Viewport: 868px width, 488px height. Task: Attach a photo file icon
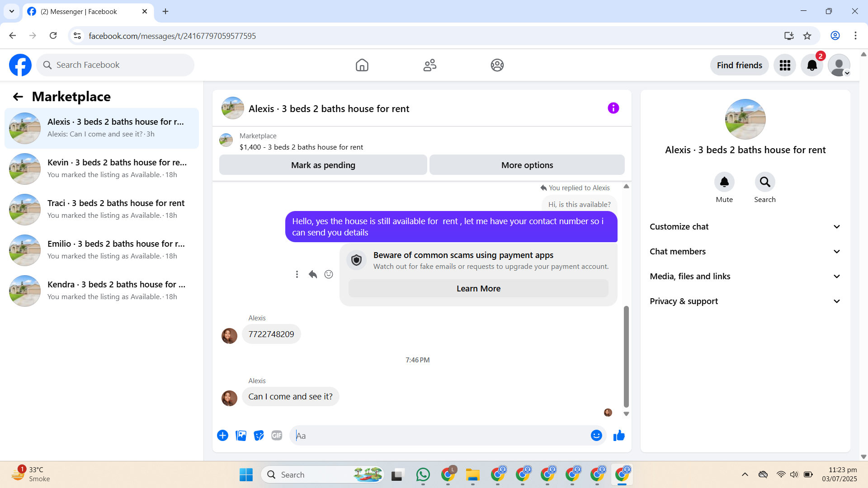241,436
